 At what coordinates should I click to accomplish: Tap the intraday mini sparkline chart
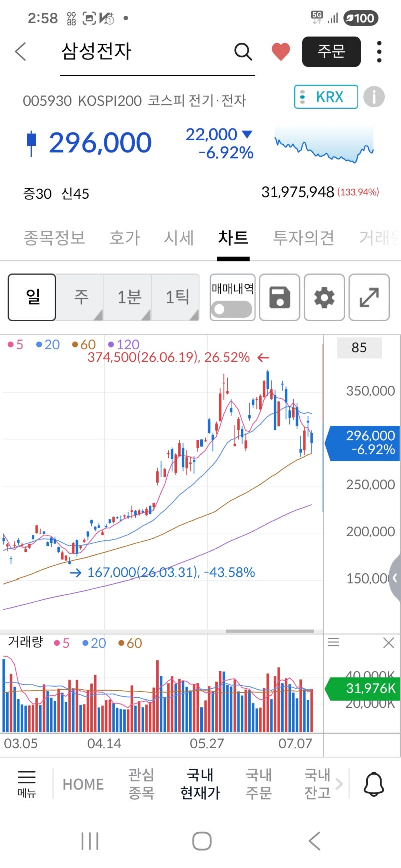tap(324, 145)
